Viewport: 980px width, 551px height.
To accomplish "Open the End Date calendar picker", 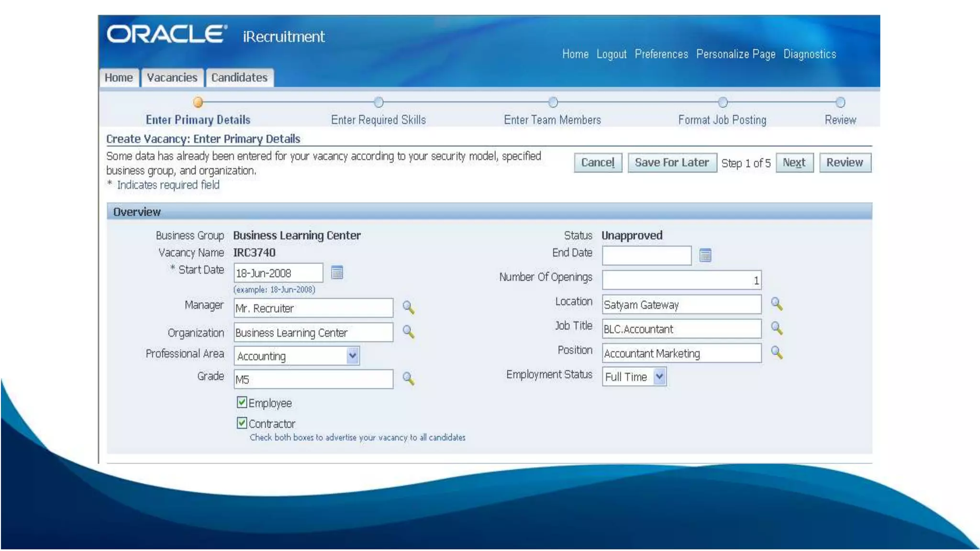I will (705, 255).
